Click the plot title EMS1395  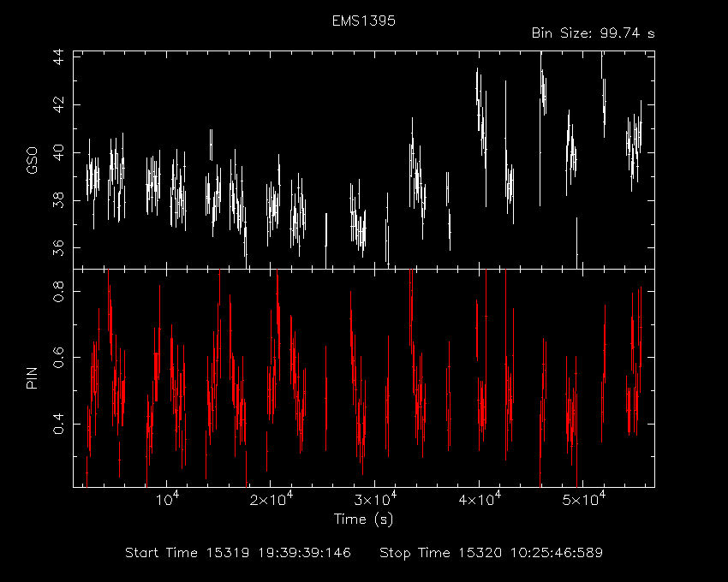click(363, 21)
